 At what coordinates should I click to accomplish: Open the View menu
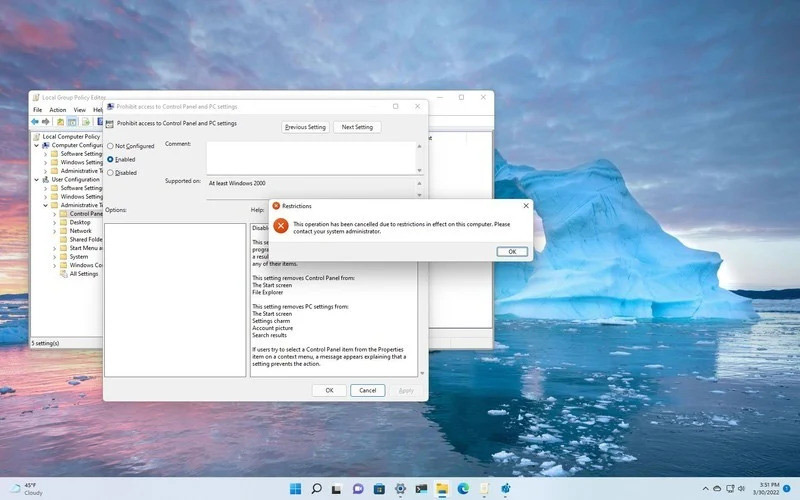pyautogui.click(x=80, y=110)
